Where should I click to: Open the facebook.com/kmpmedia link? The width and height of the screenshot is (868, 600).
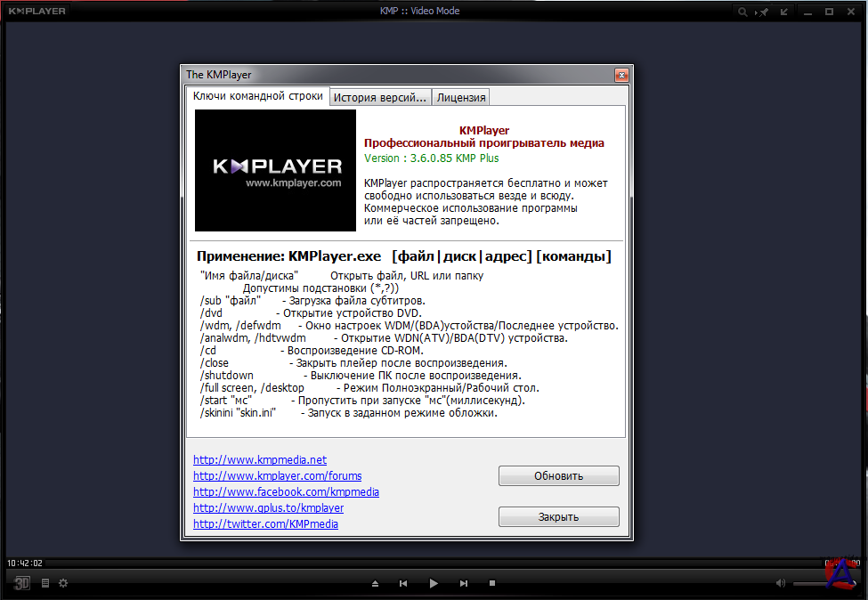pos(286,492)
